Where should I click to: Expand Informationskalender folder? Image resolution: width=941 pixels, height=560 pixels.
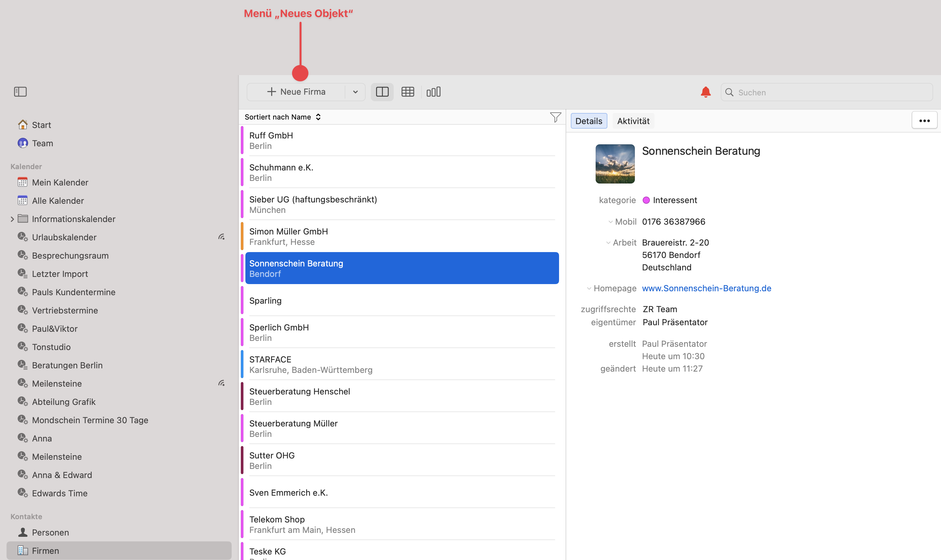click(12, 219)
